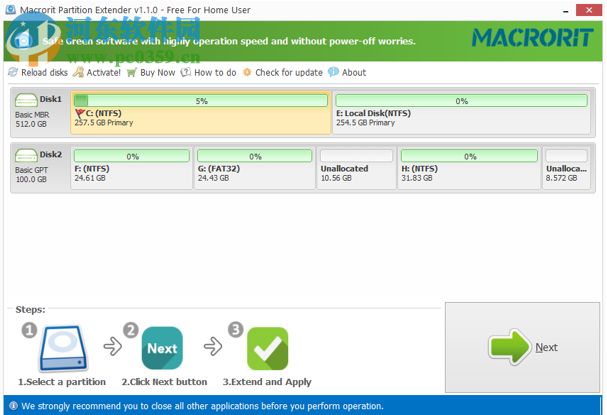Click the info icon in the status bar
607x415 pixels.
click(14, 406)
